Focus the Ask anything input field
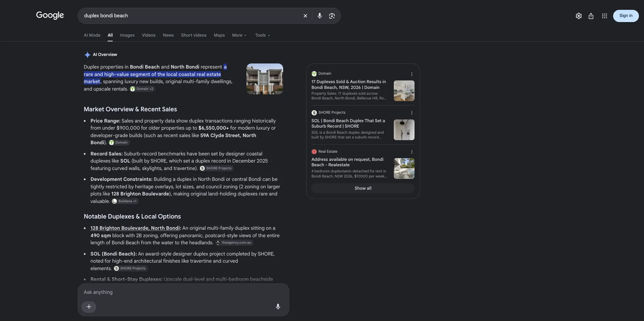The image size is (644, 321). (183, 292)
